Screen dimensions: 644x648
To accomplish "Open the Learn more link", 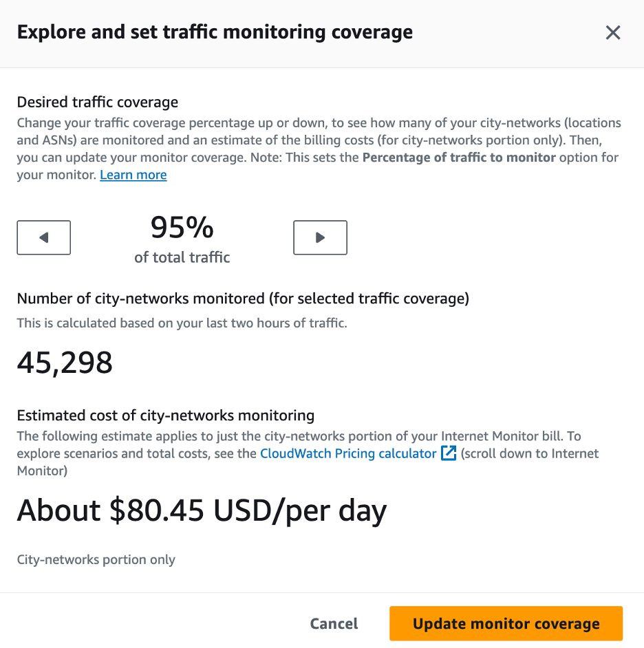I will tap(133, 174).
